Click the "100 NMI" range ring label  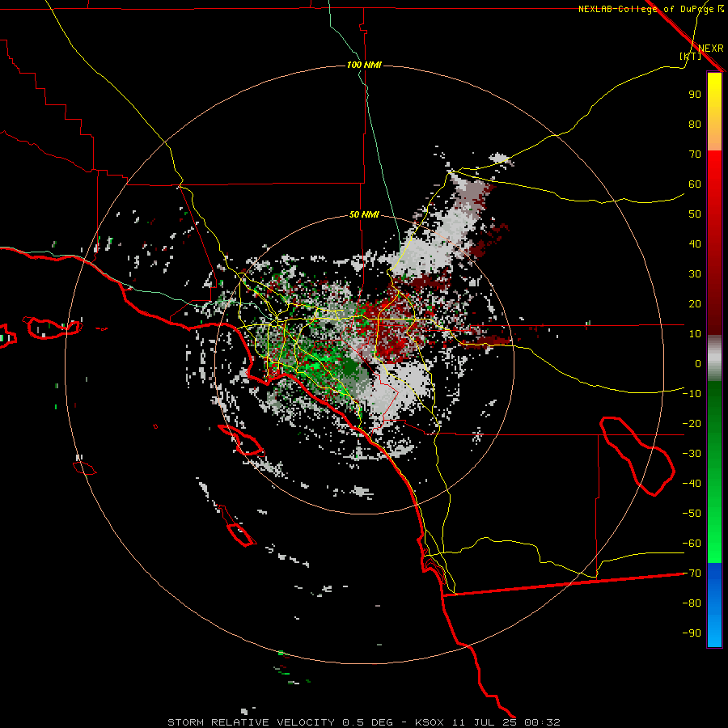(x=364, y=65)
